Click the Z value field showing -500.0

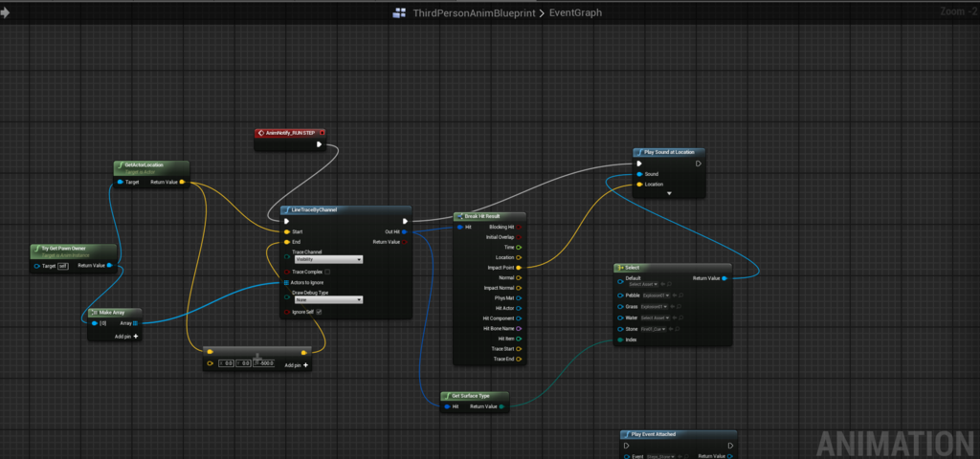pos(264,362)
